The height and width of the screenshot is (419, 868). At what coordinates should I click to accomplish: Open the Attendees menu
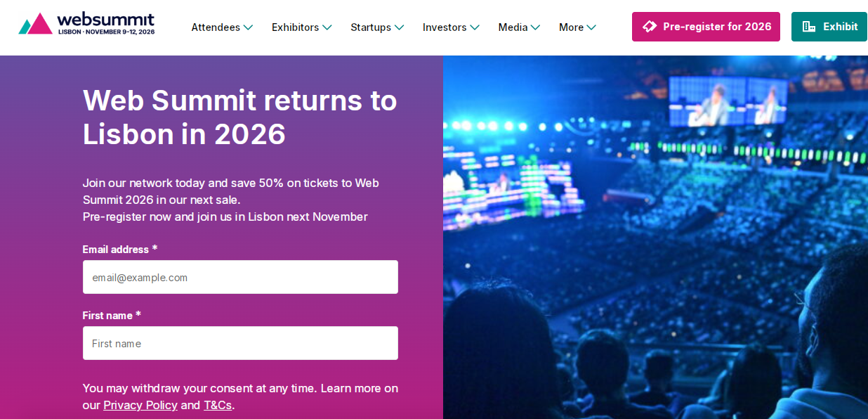216,27
